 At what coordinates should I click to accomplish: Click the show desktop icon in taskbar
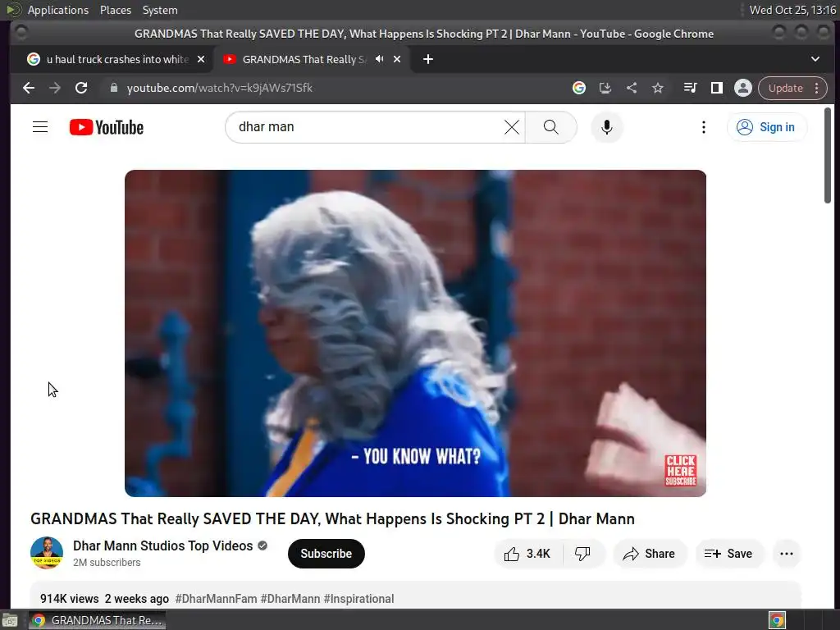10,620
